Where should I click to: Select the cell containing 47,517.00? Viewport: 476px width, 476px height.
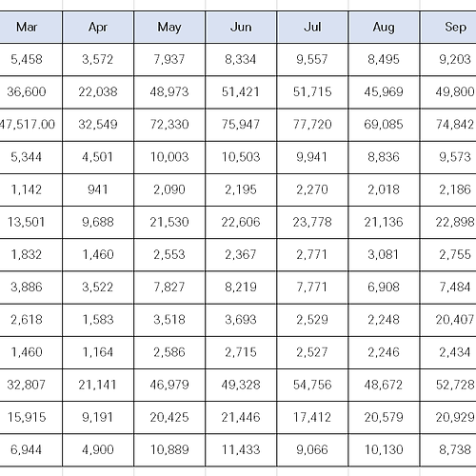point(30,125)
